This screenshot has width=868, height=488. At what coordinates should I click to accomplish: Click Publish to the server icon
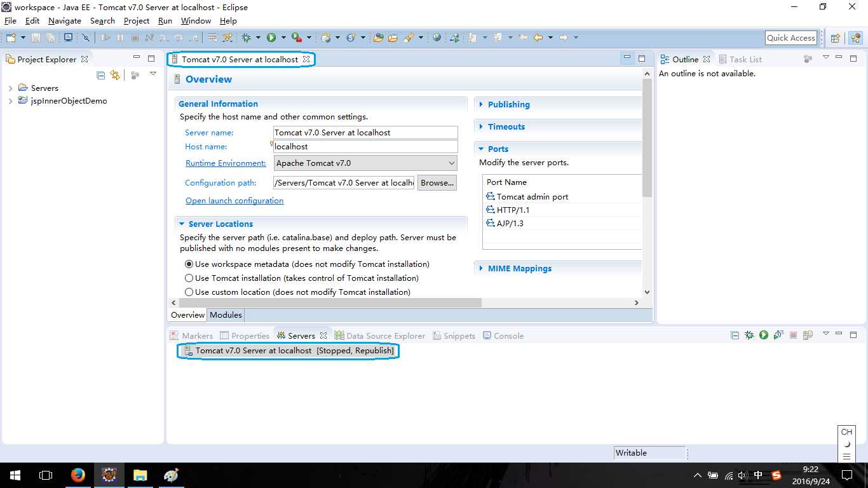pos(808,335)
